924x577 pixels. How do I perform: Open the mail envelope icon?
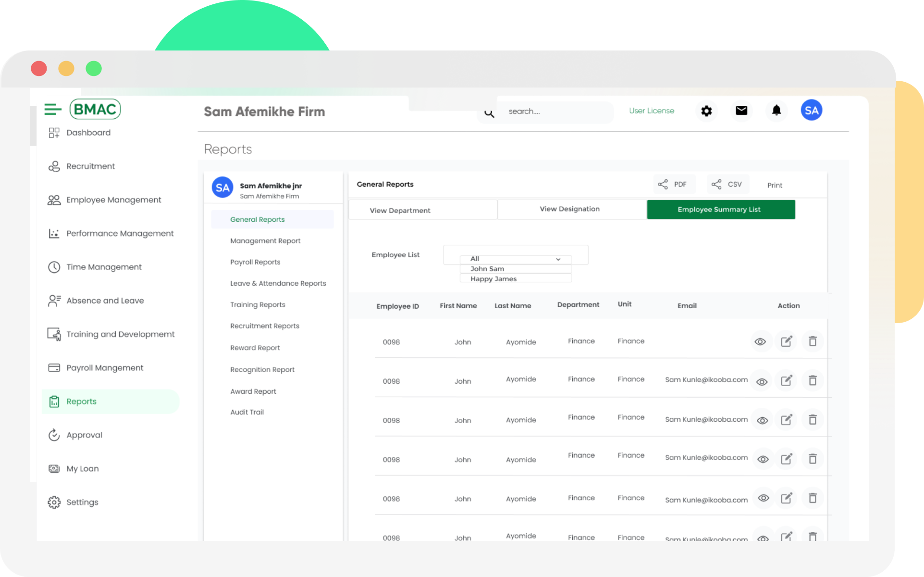(x=741, y=111)
